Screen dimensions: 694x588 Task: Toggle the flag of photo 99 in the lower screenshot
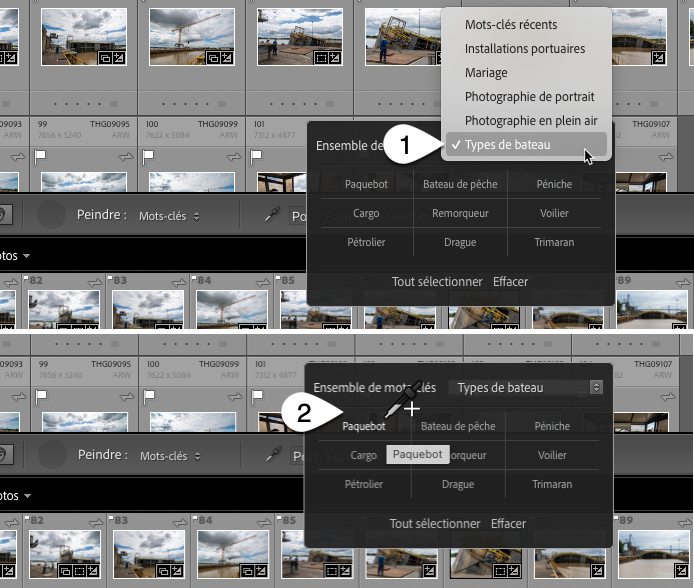coord(41,396)
